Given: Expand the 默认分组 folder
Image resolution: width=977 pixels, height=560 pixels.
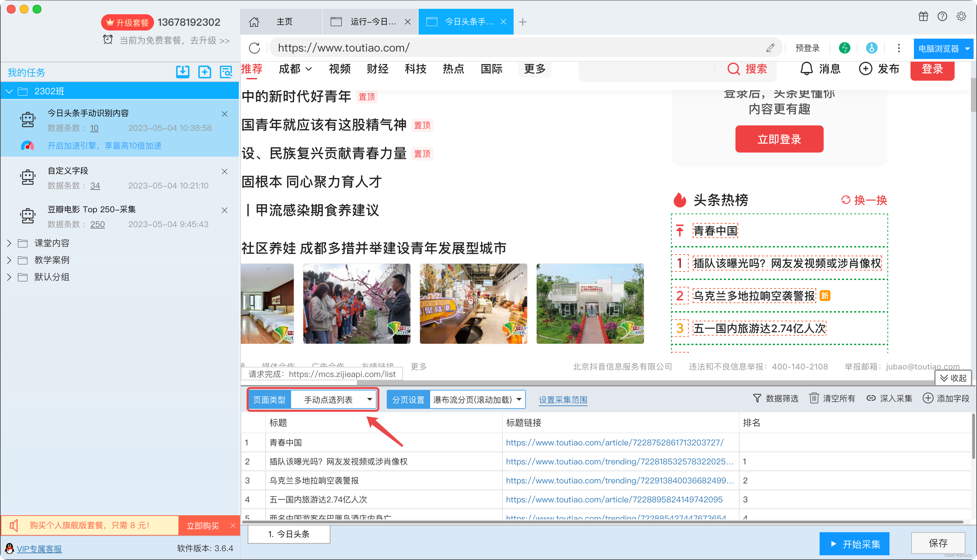Looking at the screenshot, I should [9, 277].
